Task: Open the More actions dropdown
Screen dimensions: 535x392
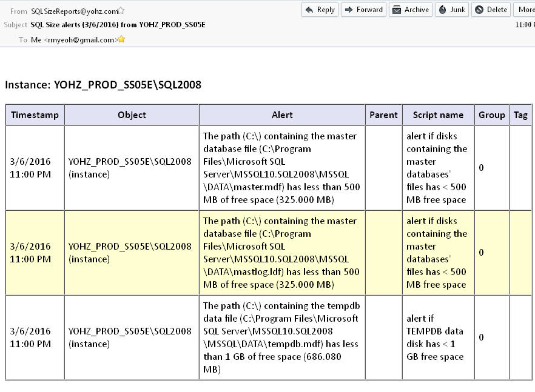Action: click(x=525, y=10)
